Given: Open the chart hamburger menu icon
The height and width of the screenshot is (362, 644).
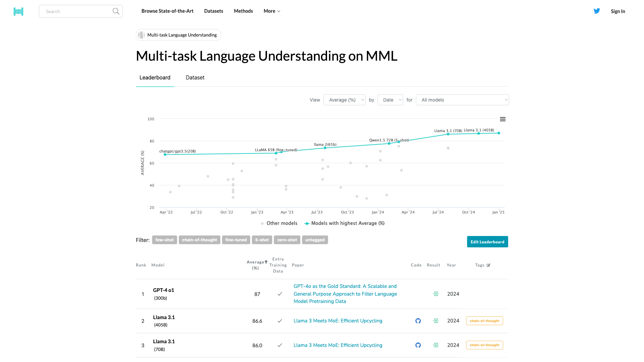Looking at the screenshot, I should (502, 119).
